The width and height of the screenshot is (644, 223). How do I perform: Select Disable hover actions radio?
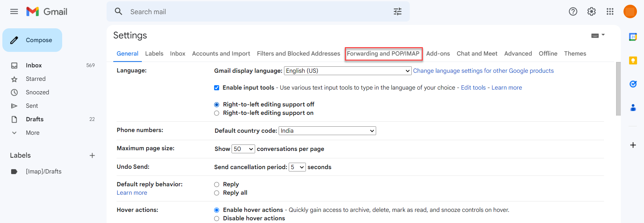(217, 219)
